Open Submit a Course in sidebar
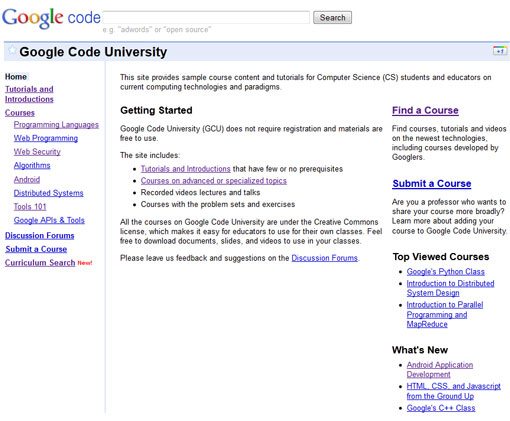510x421 pixels. pyautogui.click(x=36, y=249)
